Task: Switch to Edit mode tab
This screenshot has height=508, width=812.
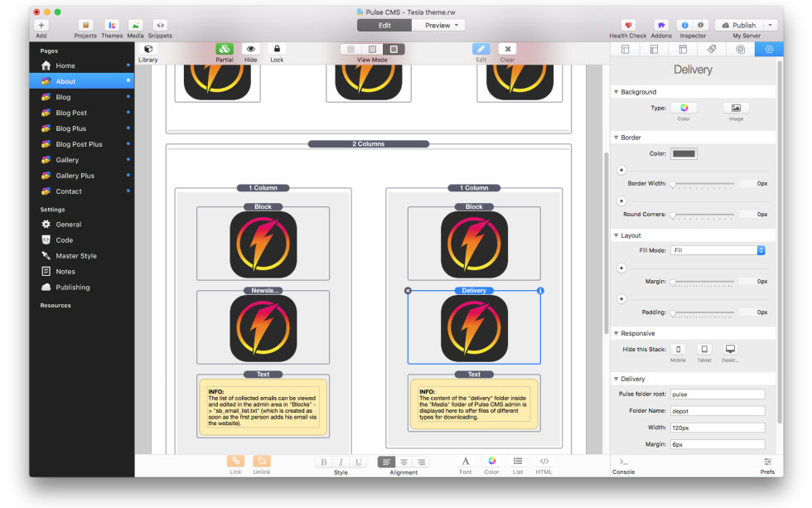Action: click(x=384, y=25)
